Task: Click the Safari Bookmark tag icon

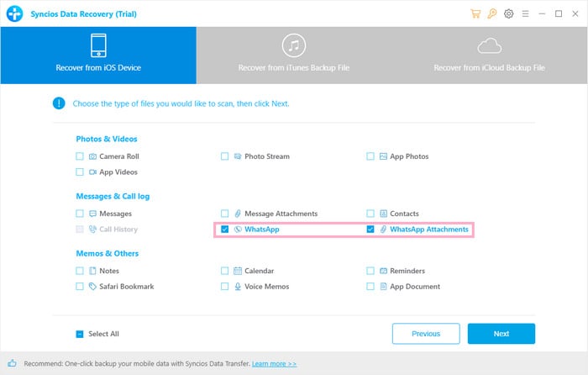Action: pos(92,287)
